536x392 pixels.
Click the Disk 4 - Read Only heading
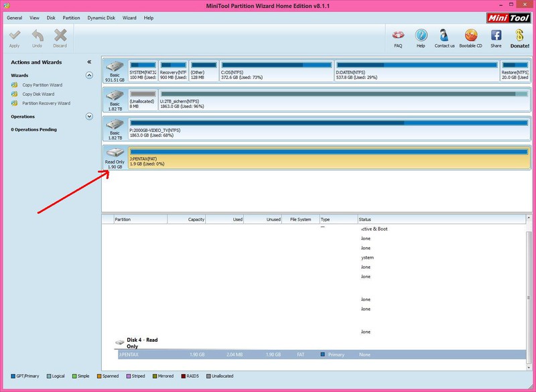[x=142, y=343]
